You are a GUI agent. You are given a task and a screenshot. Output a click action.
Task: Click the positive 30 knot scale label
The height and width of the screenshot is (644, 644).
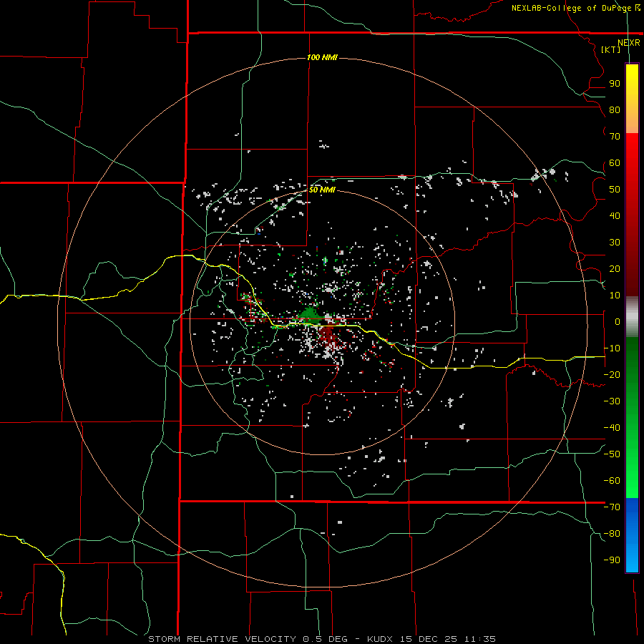click(615, 243)
